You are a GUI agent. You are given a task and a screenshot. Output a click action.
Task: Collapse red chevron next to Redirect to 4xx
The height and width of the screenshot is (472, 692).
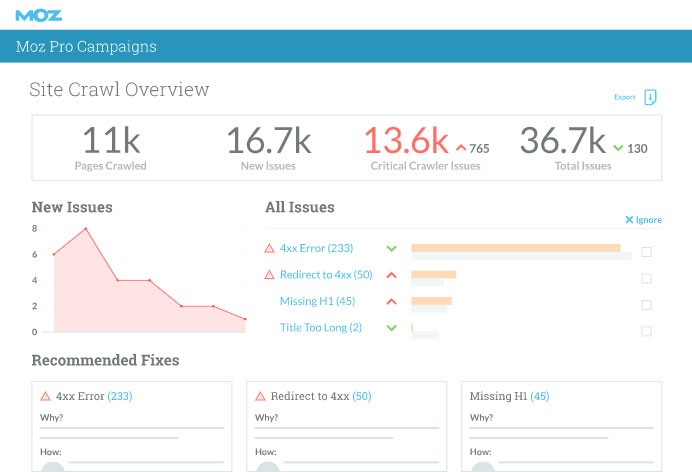point(391,275)
